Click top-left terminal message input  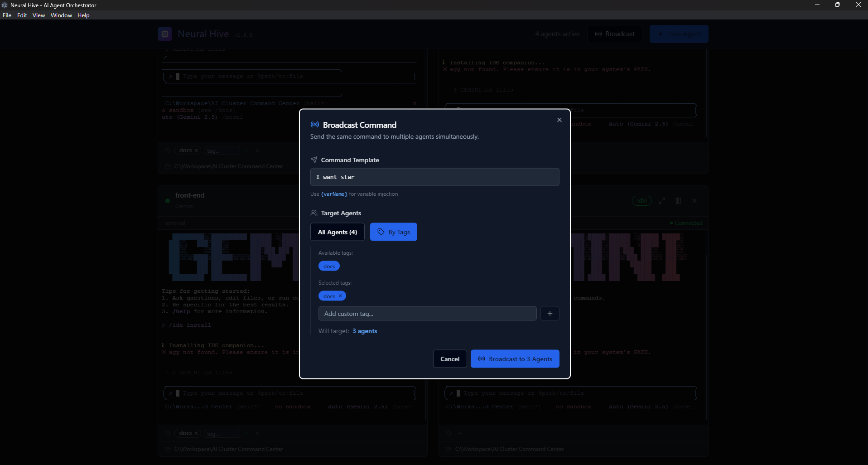click(x=290, y=76)
